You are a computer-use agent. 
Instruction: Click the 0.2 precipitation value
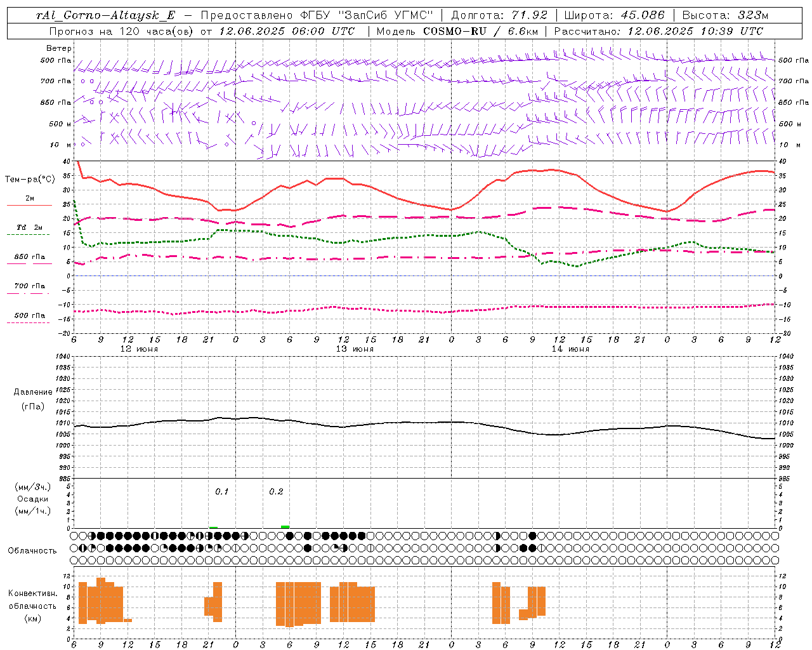pos(276,491)
